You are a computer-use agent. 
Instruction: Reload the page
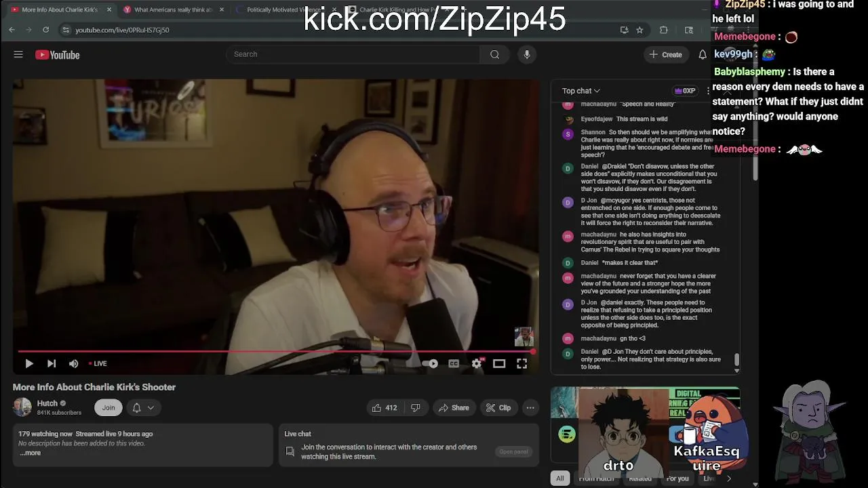[45, 30]
